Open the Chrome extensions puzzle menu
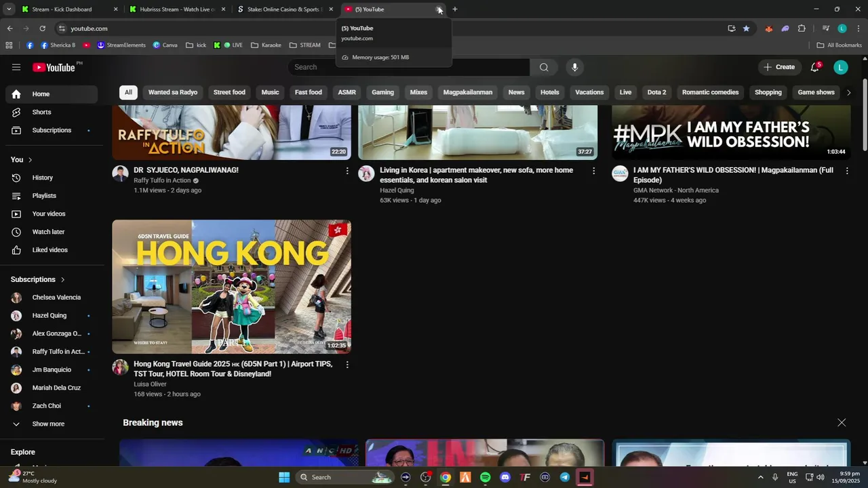868x488 pixels. [x=802, y=28]
